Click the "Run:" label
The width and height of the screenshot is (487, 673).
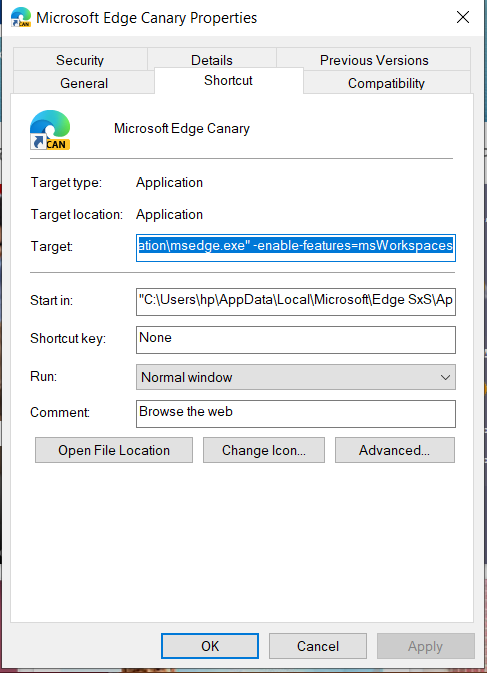click(x=43, y=376)
